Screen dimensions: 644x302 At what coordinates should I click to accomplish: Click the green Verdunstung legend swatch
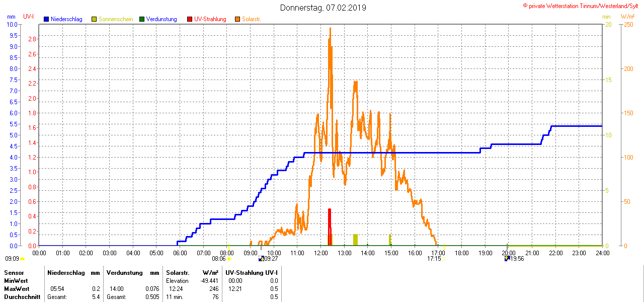(x=142, y=19)
